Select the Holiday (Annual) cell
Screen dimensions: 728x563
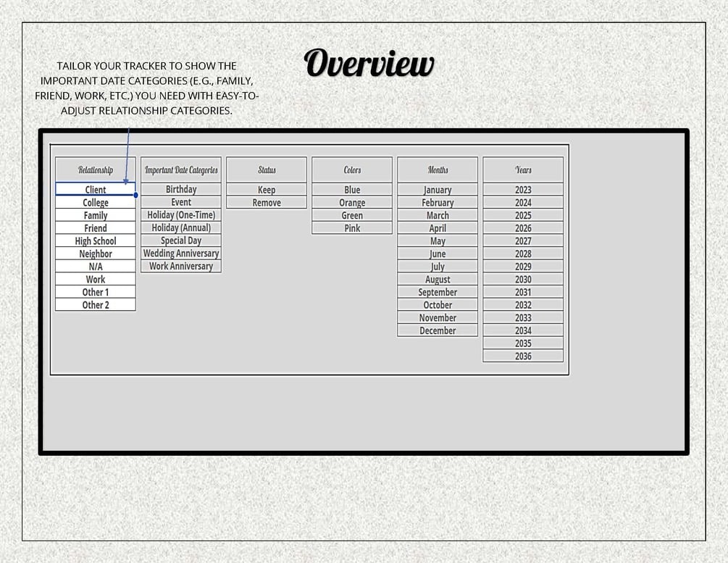coord(181,227)
